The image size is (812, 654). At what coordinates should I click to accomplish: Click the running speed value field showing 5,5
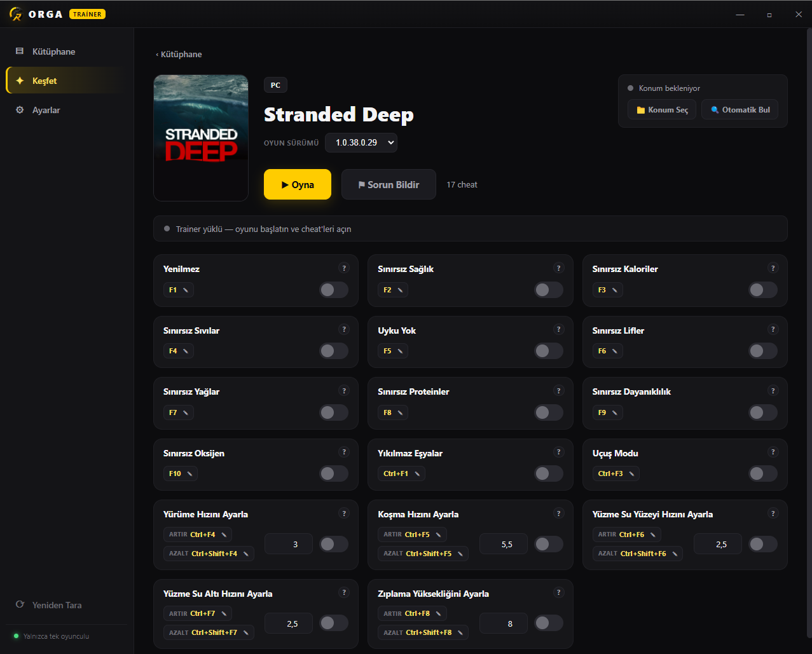tap(504, 544)
